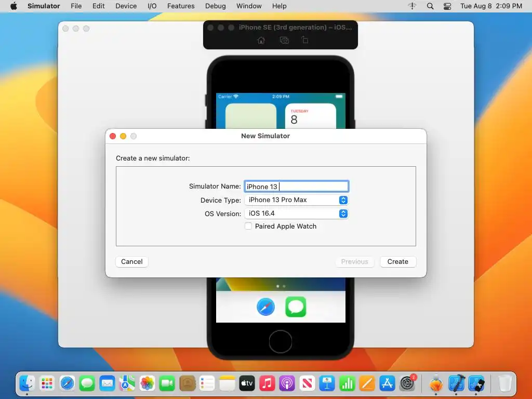This screenshot has height=399, width=532.
Task: Enable Paired Apple Watch checkbox
Action: point(248,226)
